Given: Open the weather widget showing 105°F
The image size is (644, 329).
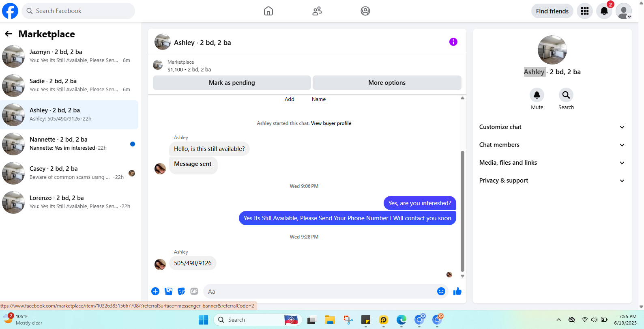Looking at the screenshot, I should (x=23, y=319).
